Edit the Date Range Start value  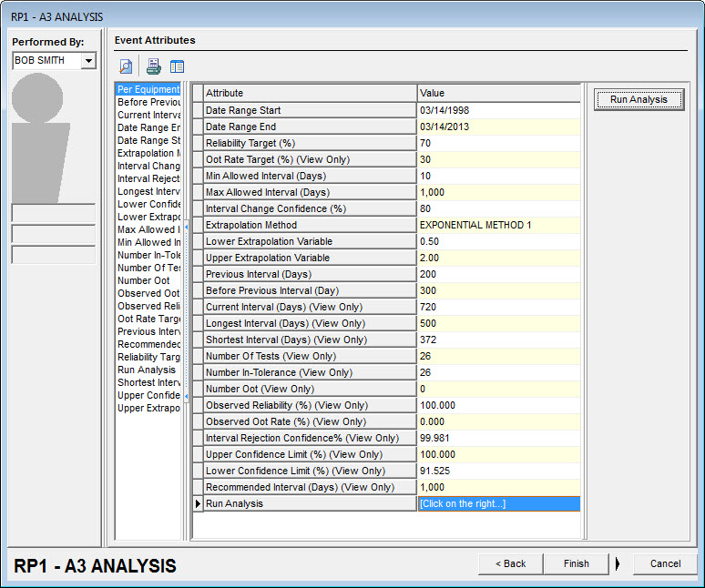click(x=497, y=110)
